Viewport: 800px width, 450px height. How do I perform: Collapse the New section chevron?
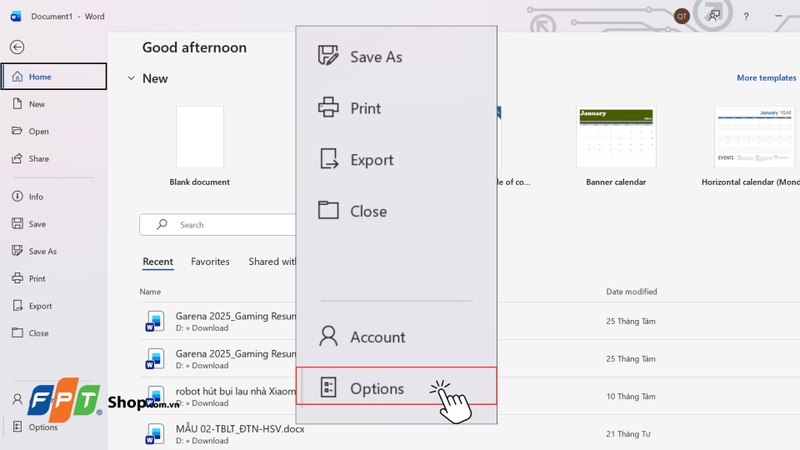131,78
